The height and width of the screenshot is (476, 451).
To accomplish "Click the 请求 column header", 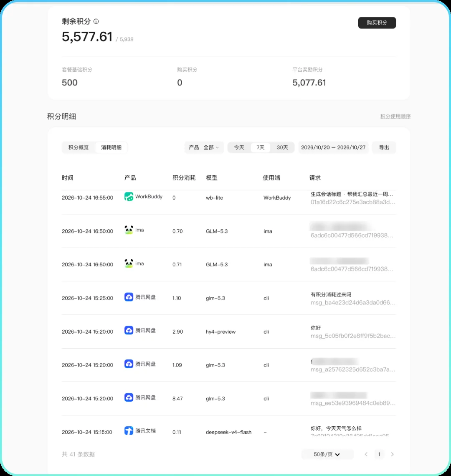I will click(x=315, y=178).
